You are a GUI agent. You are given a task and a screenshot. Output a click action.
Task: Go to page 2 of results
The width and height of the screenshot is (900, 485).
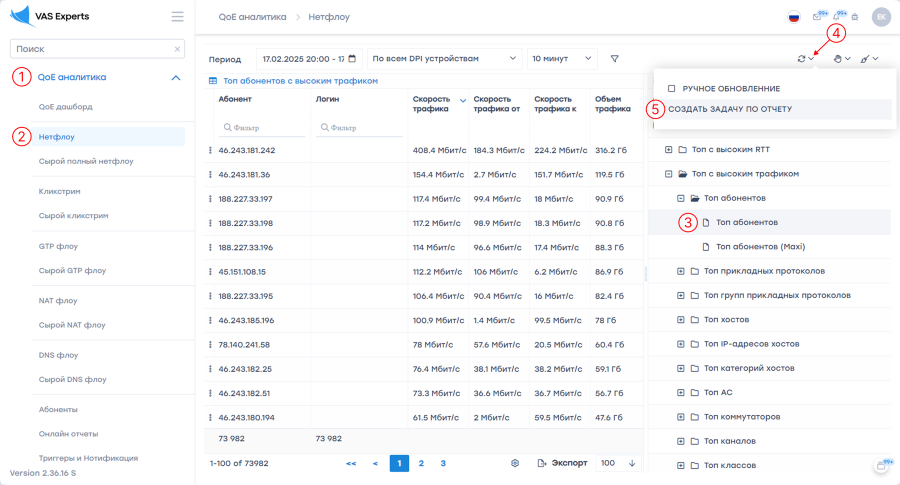421,463
